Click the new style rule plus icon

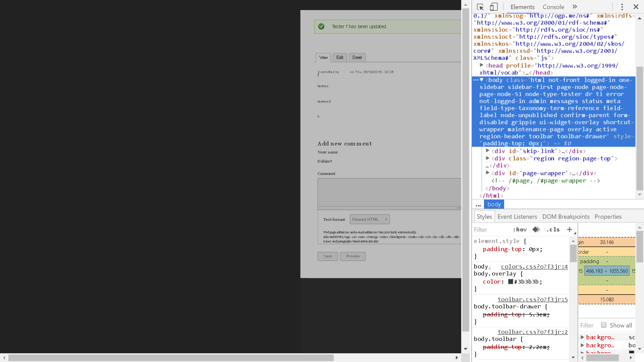point(569,230)
